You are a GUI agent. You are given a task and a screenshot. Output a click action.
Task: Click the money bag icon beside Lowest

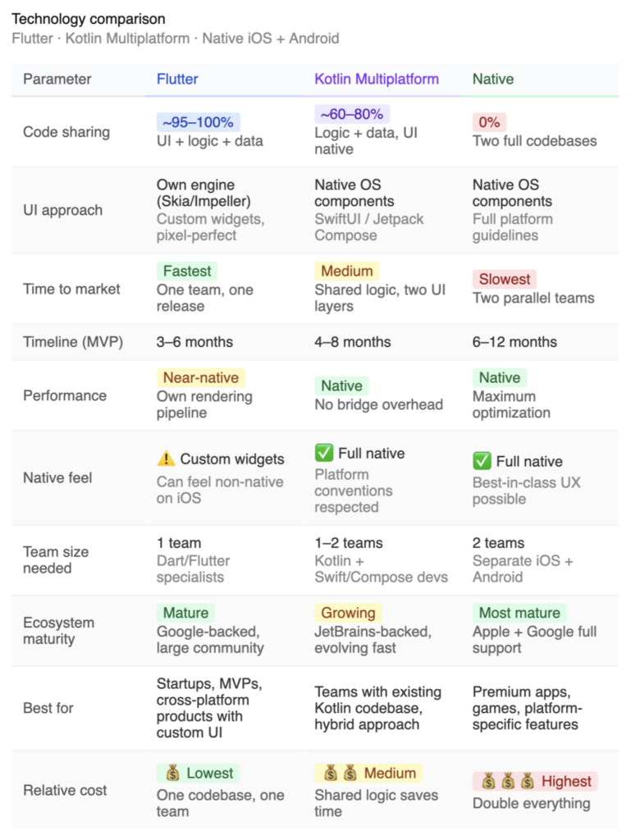pyautogui.click(x=172, y=773)
